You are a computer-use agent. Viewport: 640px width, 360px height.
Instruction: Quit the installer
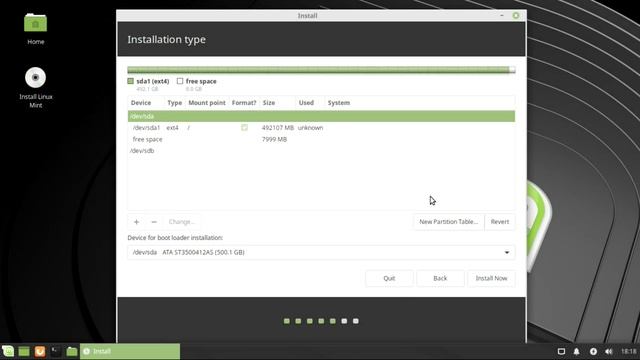point(389,278)
